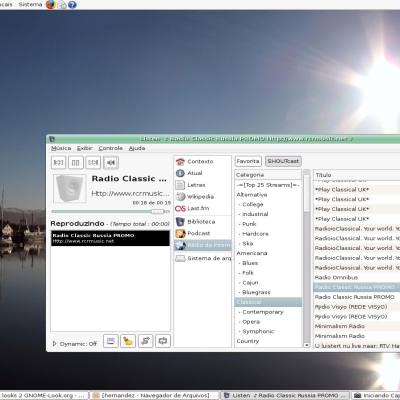Save the current playlist
This screenshot has height=400, width=400.
pos(111,341)
